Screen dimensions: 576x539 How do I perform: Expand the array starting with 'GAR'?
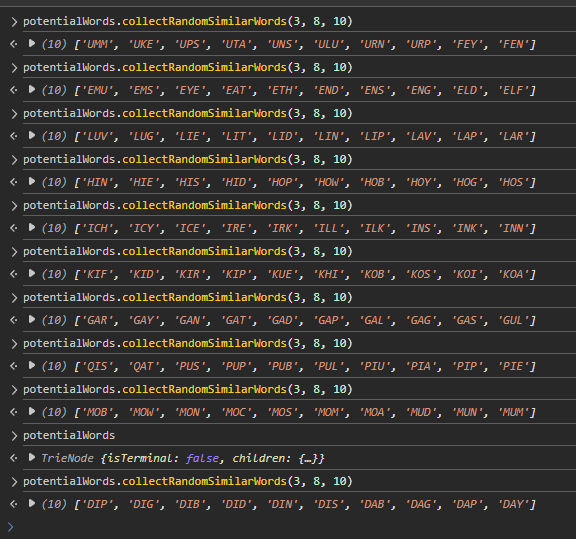coord(32,320)
